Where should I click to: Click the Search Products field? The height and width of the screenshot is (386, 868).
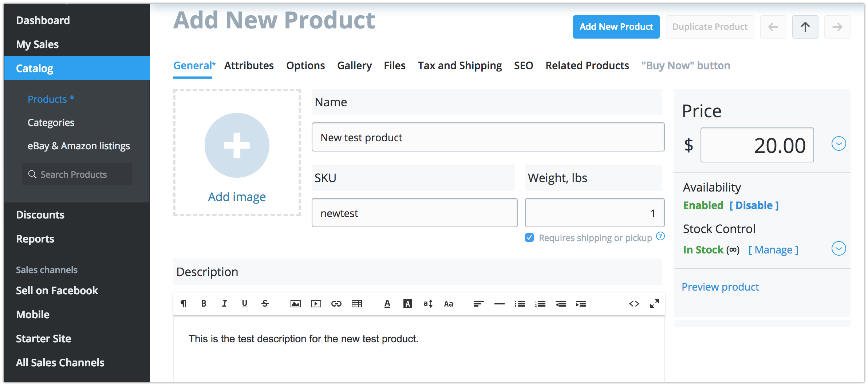[77, 174]
